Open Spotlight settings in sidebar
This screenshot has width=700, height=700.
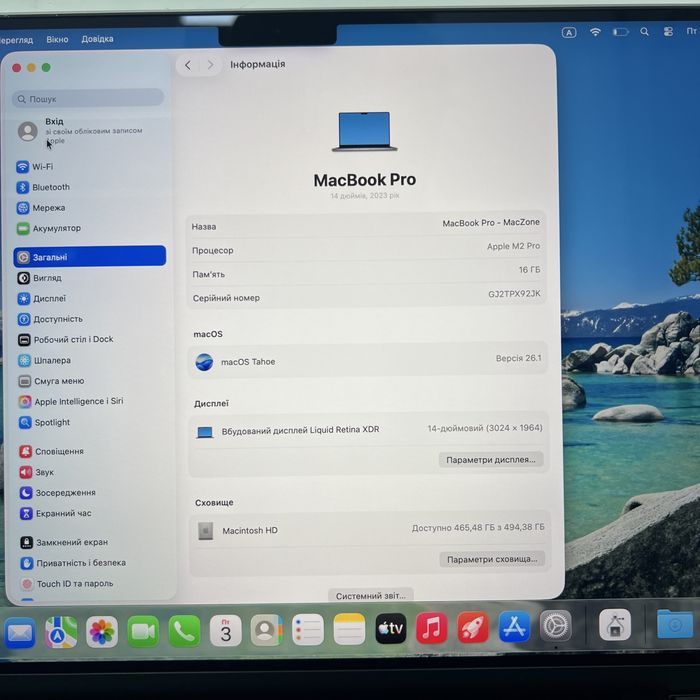[x=44, y=422]
